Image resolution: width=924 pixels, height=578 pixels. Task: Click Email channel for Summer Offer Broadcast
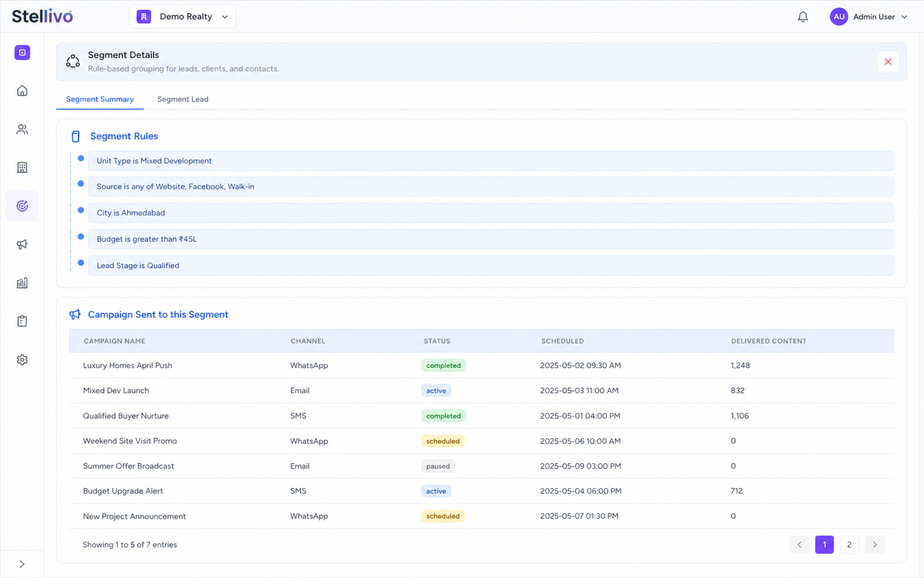300,466
